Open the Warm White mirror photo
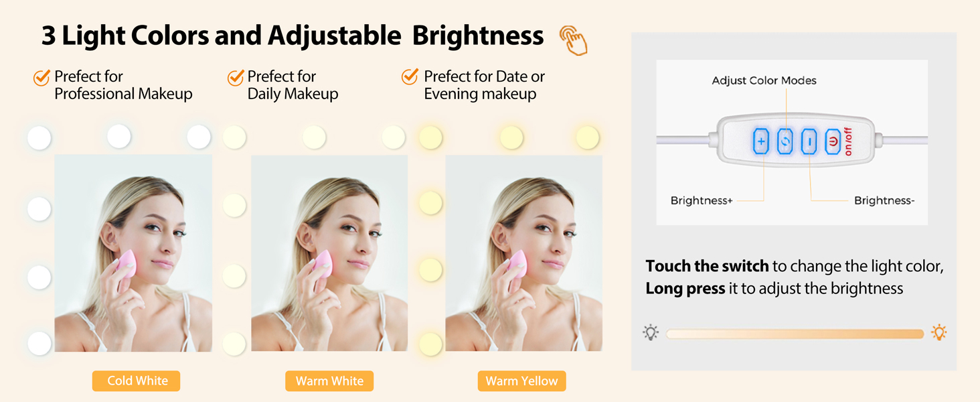This screenshot has width=980, height=402. point(329,254)
